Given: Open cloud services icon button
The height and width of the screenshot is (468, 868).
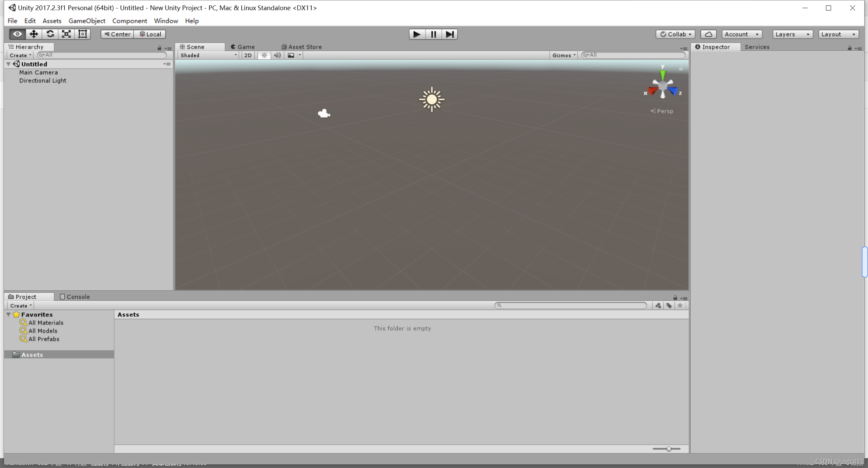Looking at the screenshot, I should click(708, 34).
